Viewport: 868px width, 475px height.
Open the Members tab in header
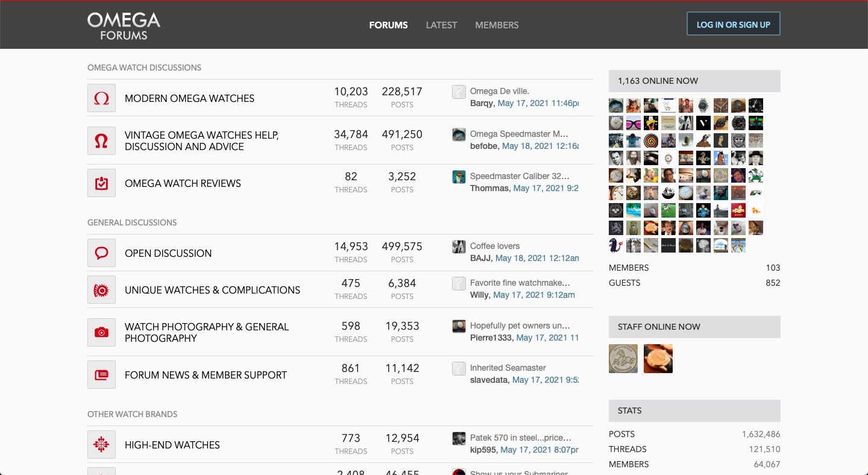[497, 25]
